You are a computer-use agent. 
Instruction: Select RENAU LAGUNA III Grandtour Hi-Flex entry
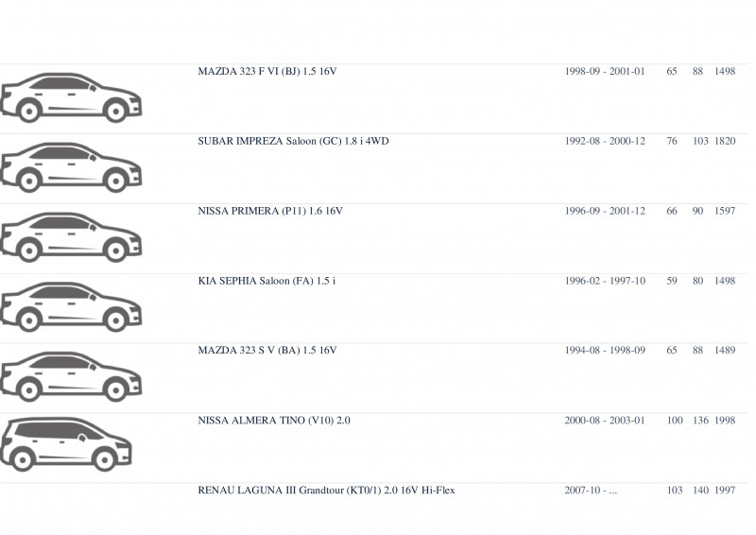(x=326, y=491)
